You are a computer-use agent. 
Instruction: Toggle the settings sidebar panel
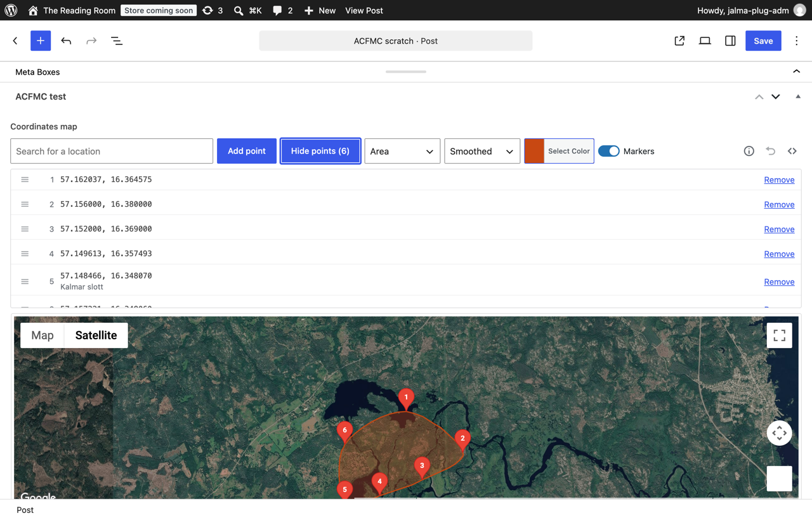point(730,41)
